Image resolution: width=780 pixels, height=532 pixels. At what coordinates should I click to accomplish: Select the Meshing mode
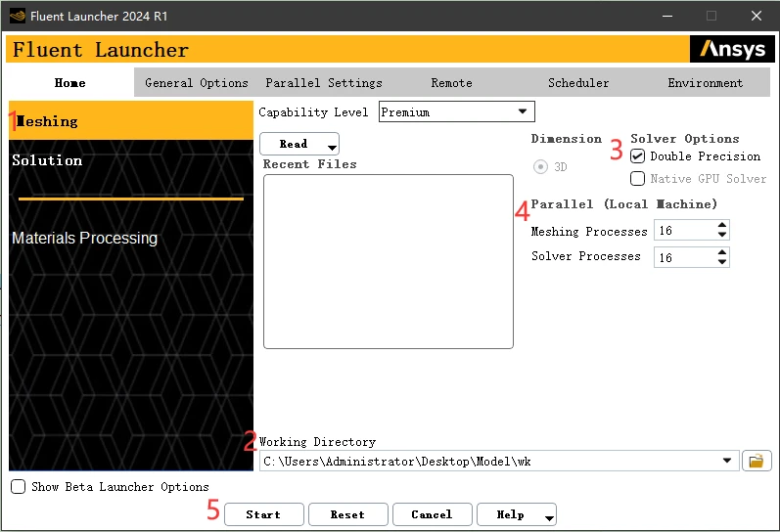(x=131, y=121)
